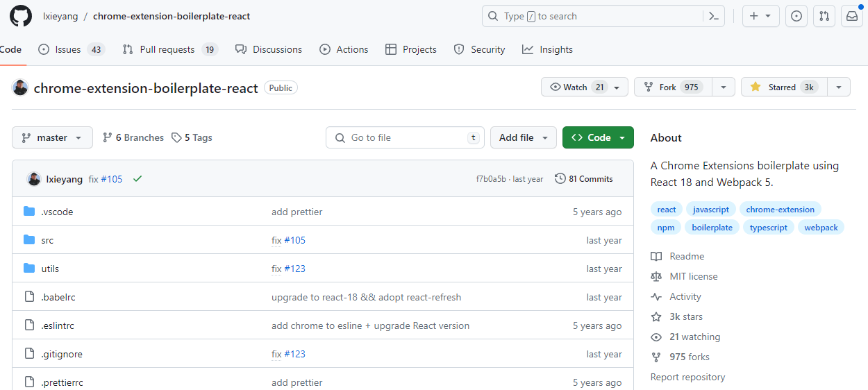868x390 pixels.
Task: Click the boilerplate topic tag
Action: 712,228
